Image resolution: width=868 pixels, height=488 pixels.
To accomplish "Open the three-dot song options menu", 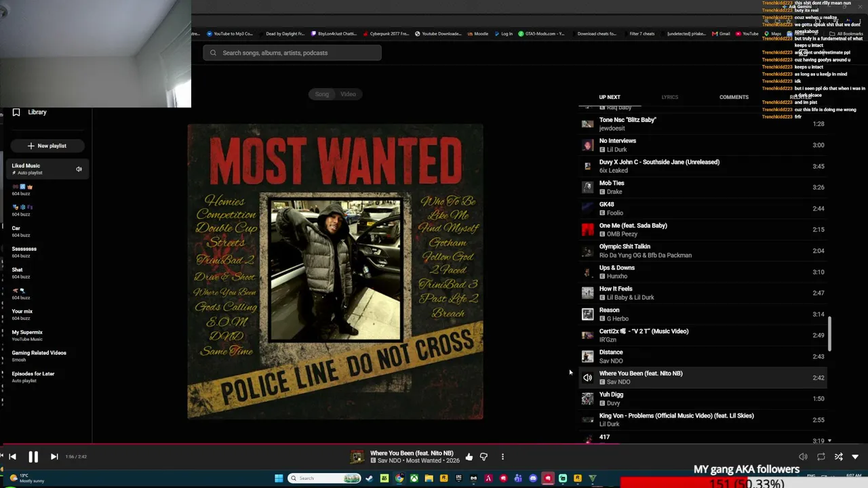I will coord(502,457).
